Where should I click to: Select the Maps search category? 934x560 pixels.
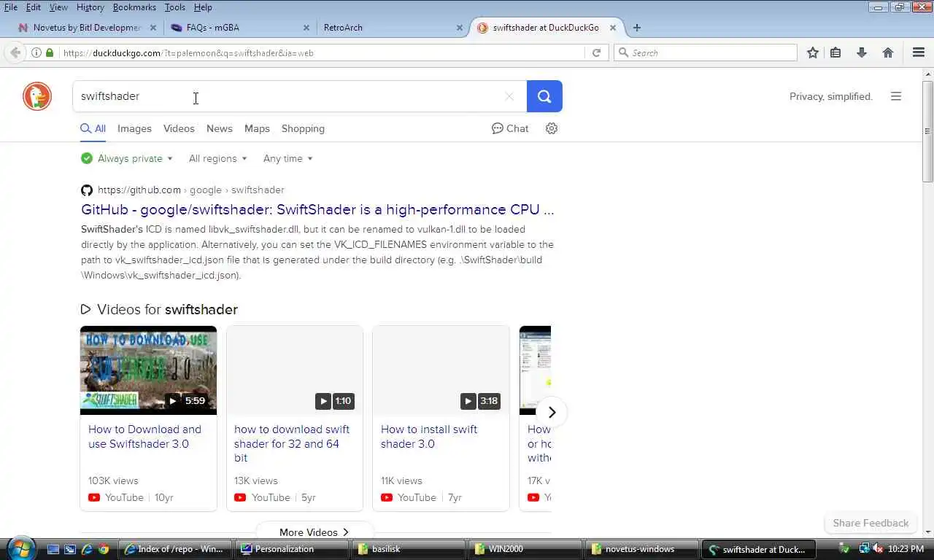click(257, 128)
